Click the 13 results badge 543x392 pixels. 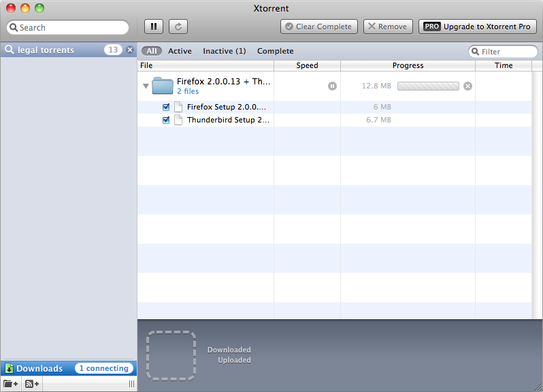(113, 50)
